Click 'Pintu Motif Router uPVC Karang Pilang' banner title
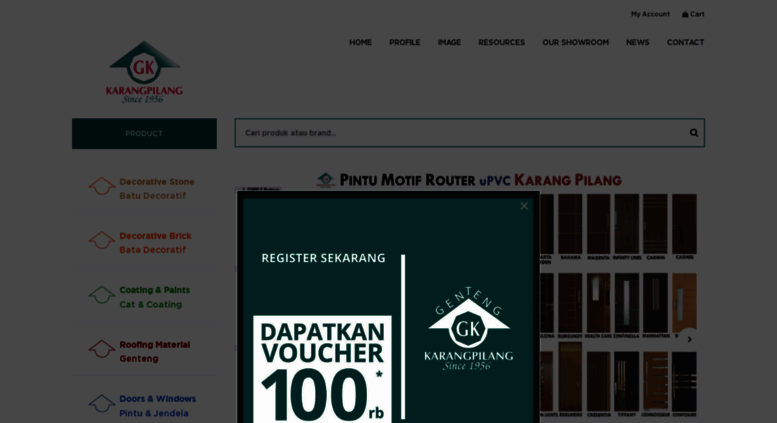Screen dimensions: 777x423 click(x=468, y=180)
